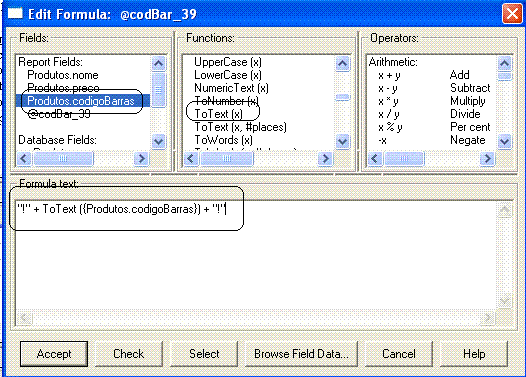Select the -x Negate operator

click(x=433, y=140)
